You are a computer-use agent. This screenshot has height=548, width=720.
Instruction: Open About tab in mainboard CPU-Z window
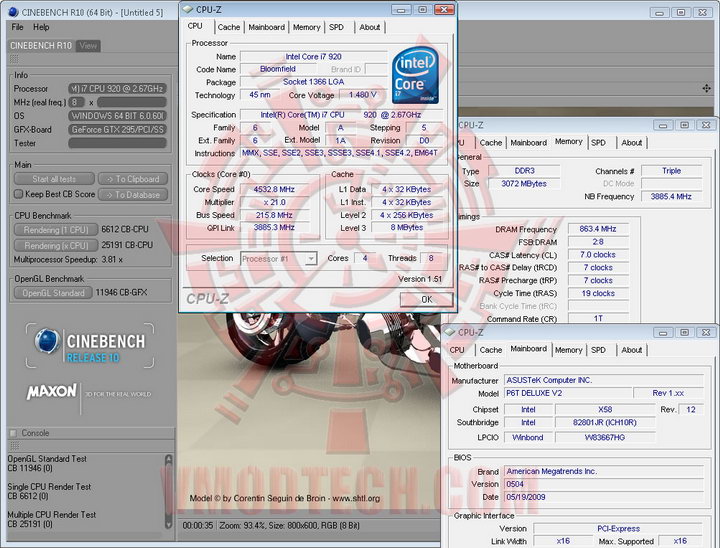pyautogui.click(x=632, y=350)
